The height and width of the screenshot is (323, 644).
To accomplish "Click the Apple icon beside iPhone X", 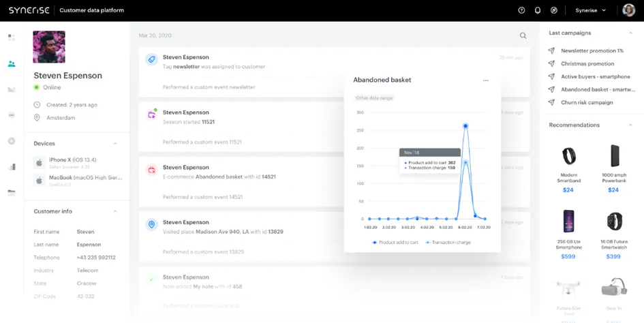I will coord(39,163).
